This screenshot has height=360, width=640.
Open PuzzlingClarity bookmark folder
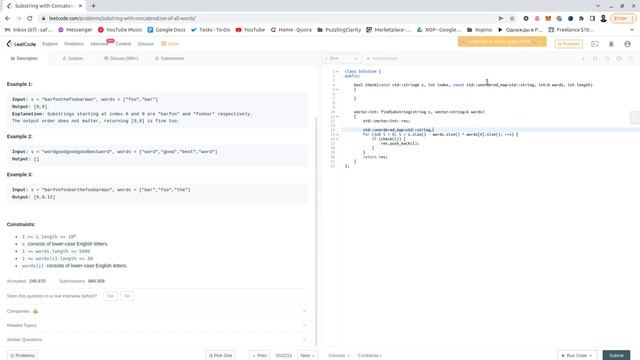pos(339,30)
